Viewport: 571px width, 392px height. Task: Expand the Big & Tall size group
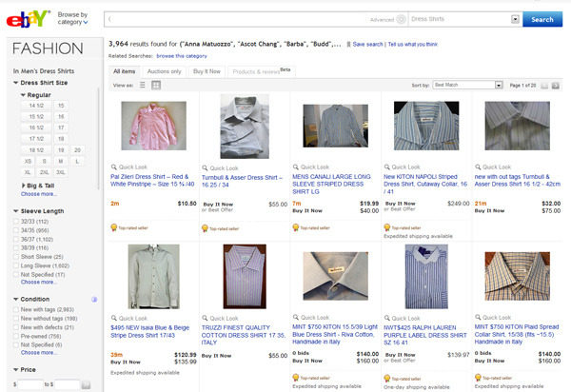point(24,186)
